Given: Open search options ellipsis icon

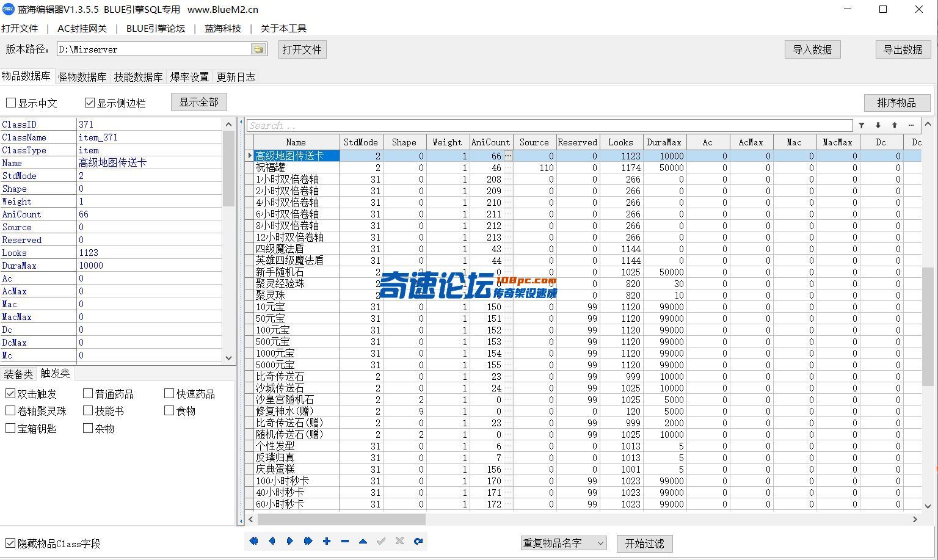Looking at the screenshot, I should pos(911,125).
